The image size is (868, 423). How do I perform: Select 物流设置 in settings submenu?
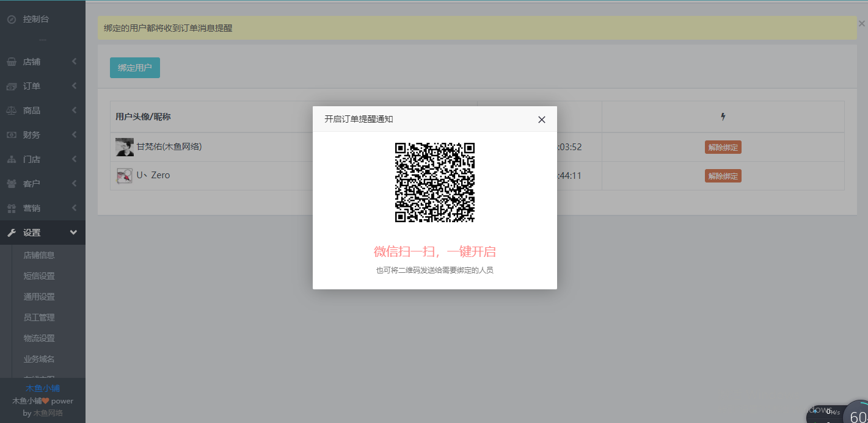39,338
